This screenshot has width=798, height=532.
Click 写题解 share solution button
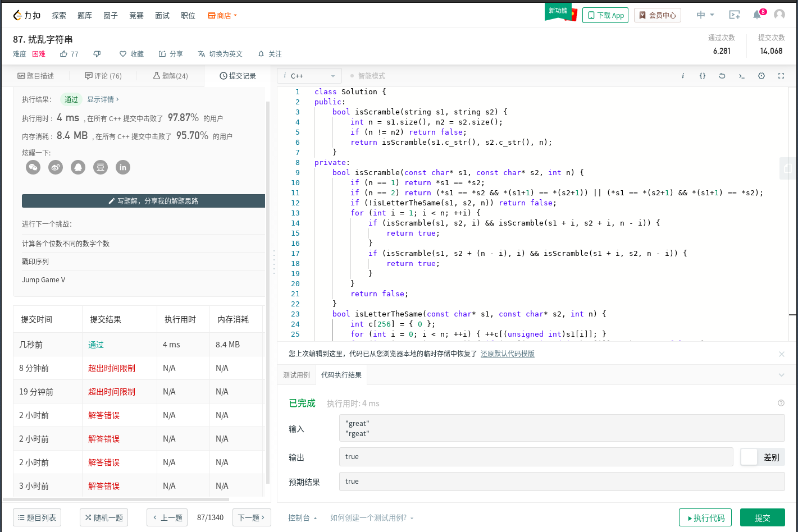(x=143, y=201)
